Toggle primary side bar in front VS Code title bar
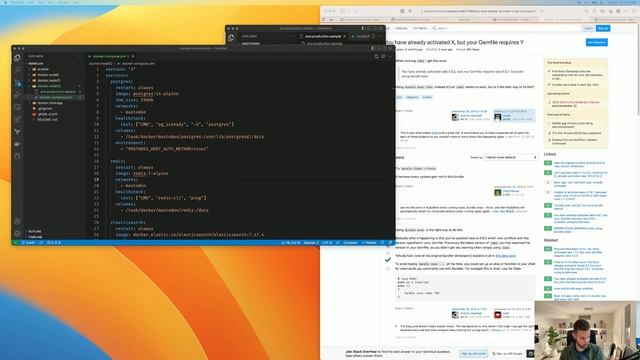640x360 pixels. pyautogui.click(x=373, y=48)
